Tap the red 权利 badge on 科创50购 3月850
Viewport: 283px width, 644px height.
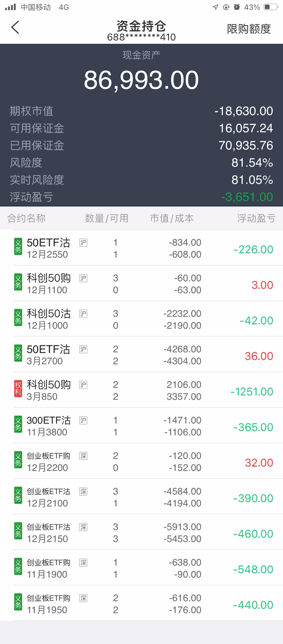(18, 389)
